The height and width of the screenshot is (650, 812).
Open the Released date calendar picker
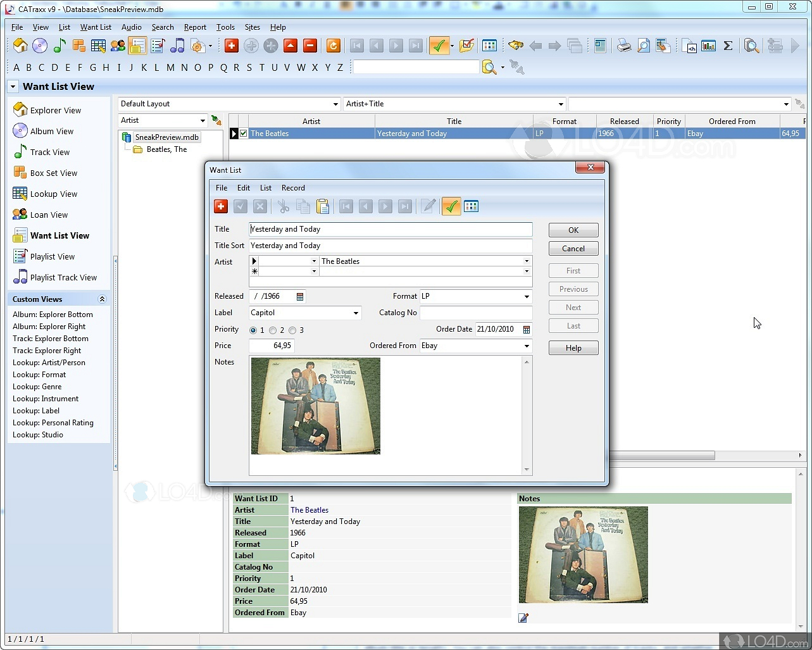(x=300, y=296)
